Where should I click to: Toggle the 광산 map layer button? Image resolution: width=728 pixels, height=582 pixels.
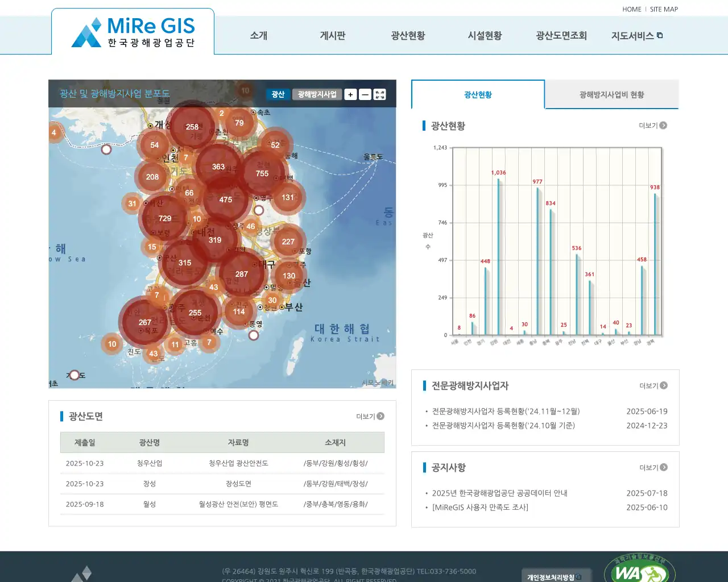[x=278, y=94]
